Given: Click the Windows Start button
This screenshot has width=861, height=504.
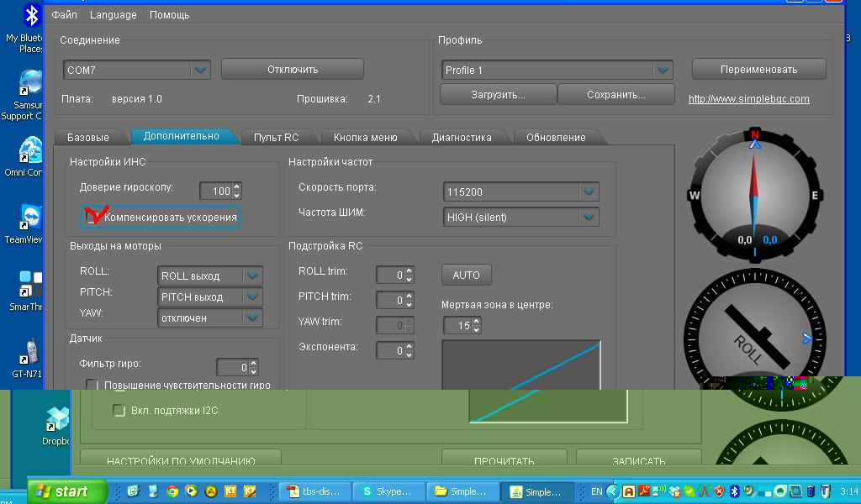Looking at the screenshot, I should pyautogui.click(x=66, y=491).
